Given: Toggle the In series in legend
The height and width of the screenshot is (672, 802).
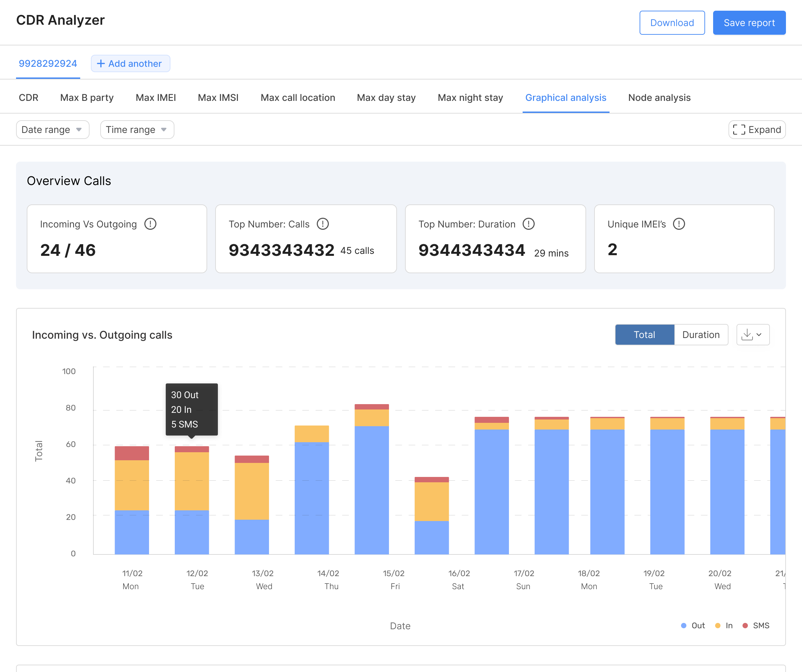Looking at the screenshot, I should point(724,626).
